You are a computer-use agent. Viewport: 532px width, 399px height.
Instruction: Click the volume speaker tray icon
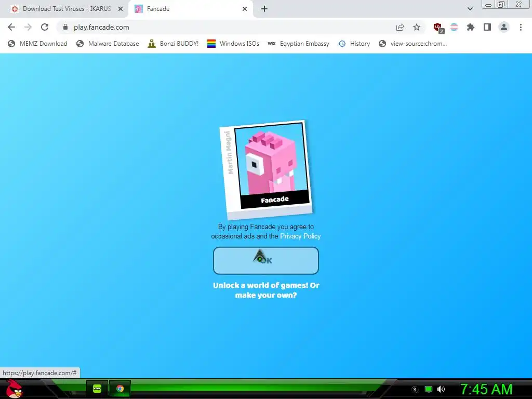441,389
